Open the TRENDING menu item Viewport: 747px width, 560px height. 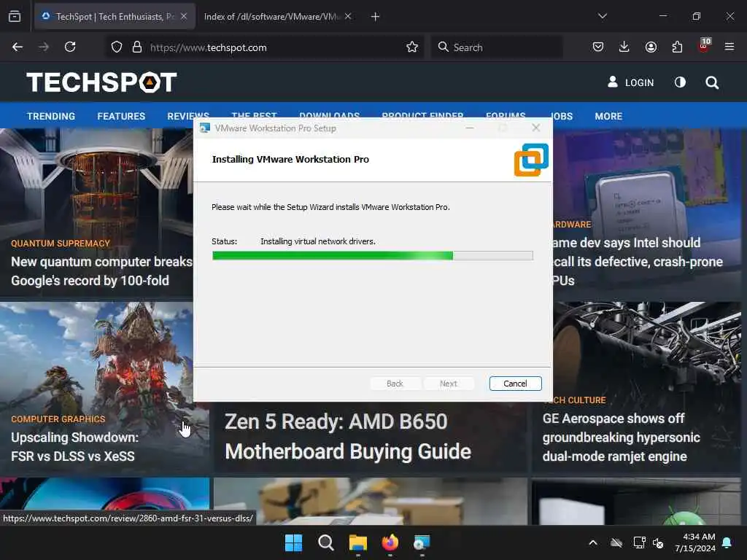(51, 116)
